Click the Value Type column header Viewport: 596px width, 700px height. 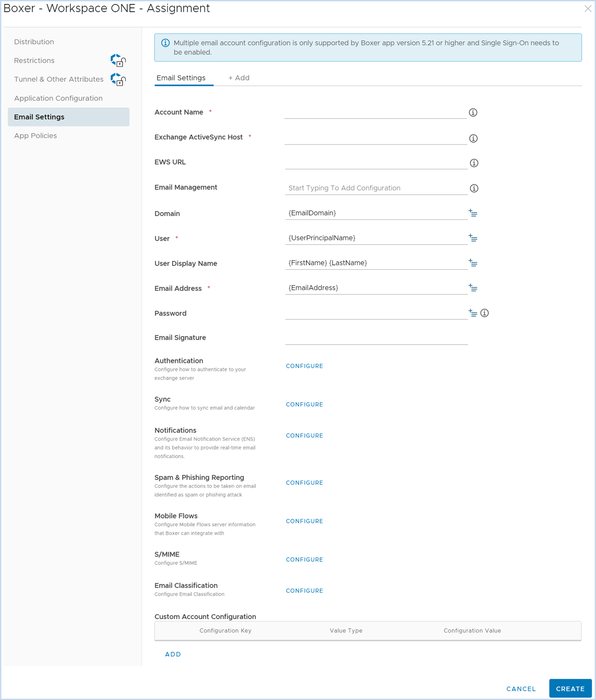click(346, 631)
